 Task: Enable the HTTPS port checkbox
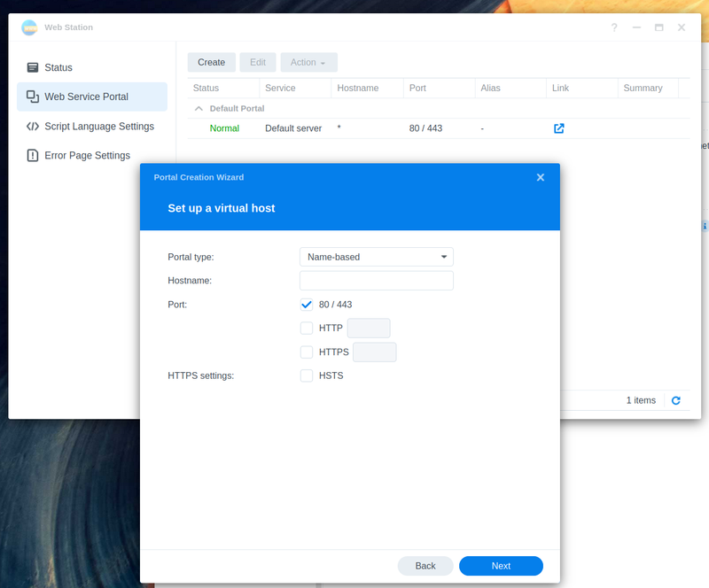tap(307, 352)
